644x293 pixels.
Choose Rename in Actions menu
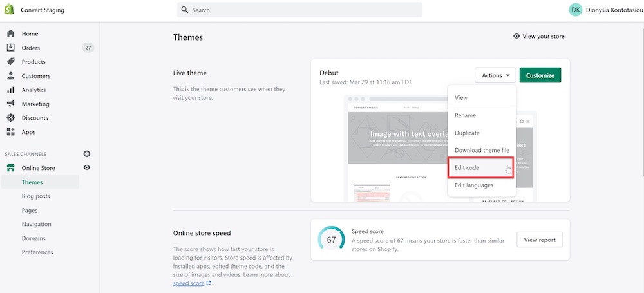[482, 115]
